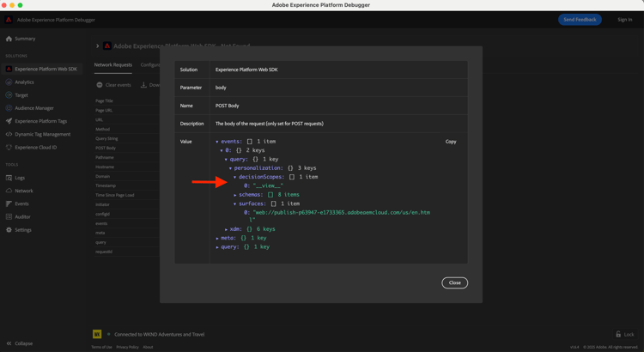Open the Experience Cloud ID icon
Viewport: 644px width, 352px height.
point(9,148)
